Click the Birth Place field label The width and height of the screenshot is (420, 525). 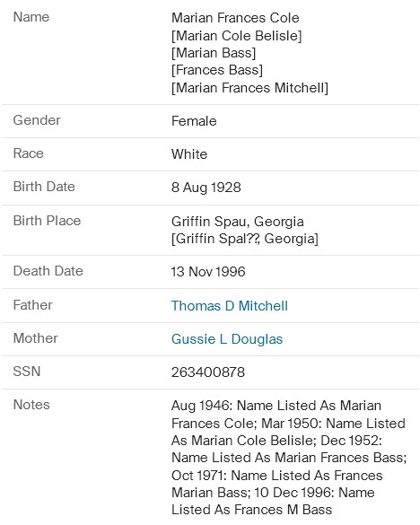[x=47, y=221]
